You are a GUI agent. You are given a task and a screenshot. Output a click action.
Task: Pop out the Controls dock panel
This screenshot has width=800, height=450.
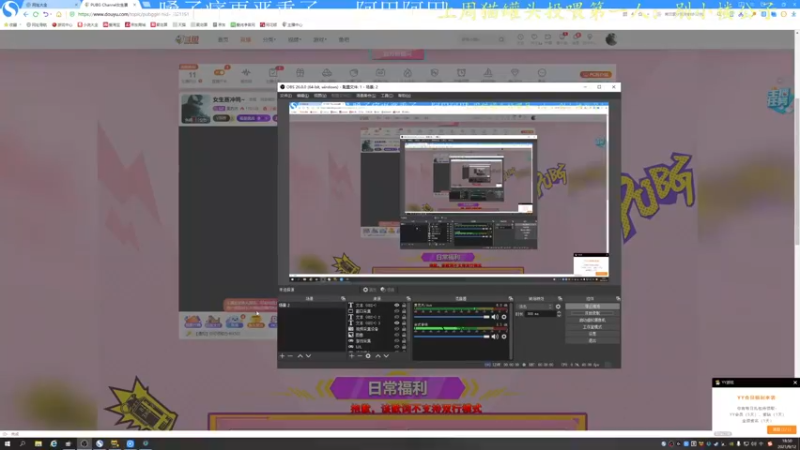point(617,298)
